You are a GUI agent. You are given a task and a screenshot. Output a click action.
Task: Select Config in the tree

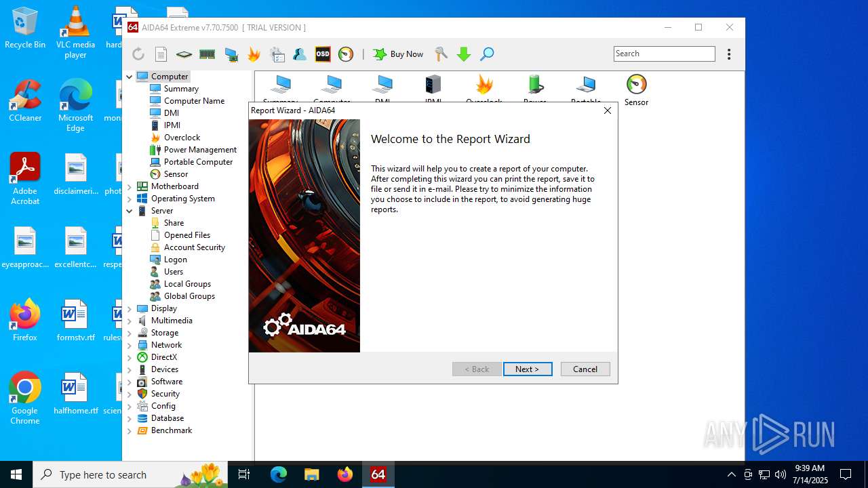(163, 406)
